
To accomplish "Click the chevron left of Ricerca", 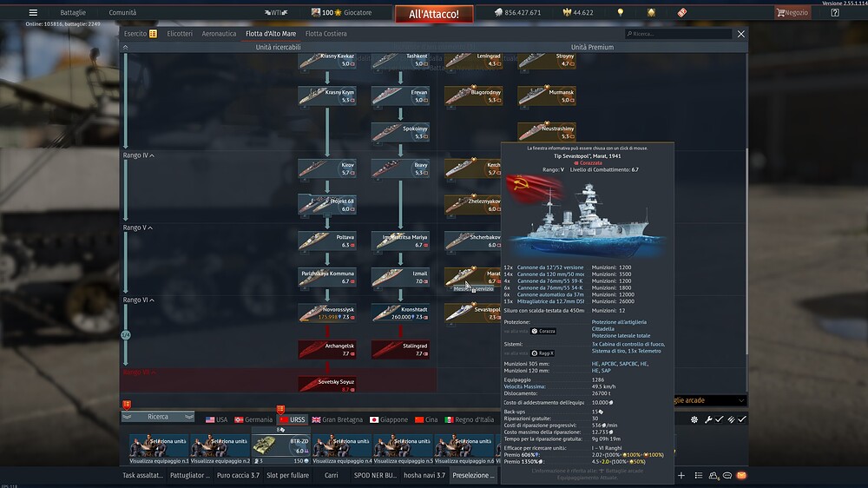I will [x=128, y=417].
